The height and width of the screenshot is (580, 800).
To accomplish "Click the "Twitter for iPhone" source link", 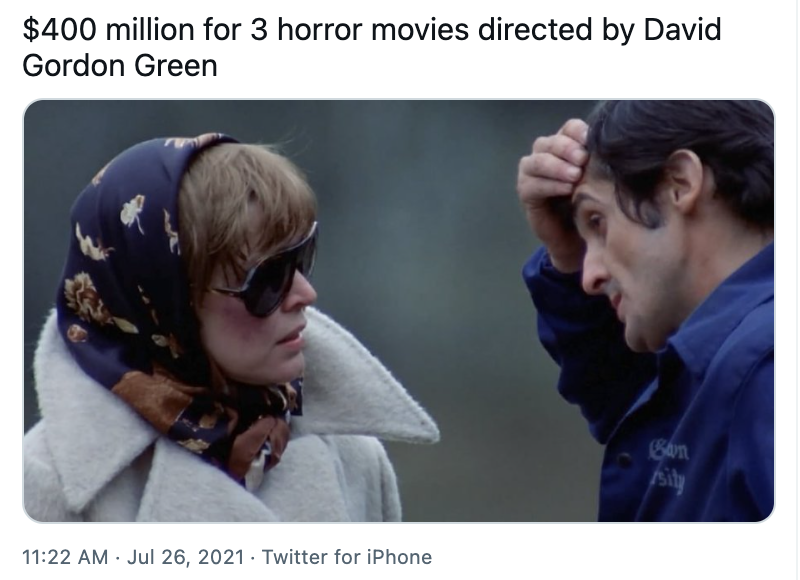I will [347, 557].
